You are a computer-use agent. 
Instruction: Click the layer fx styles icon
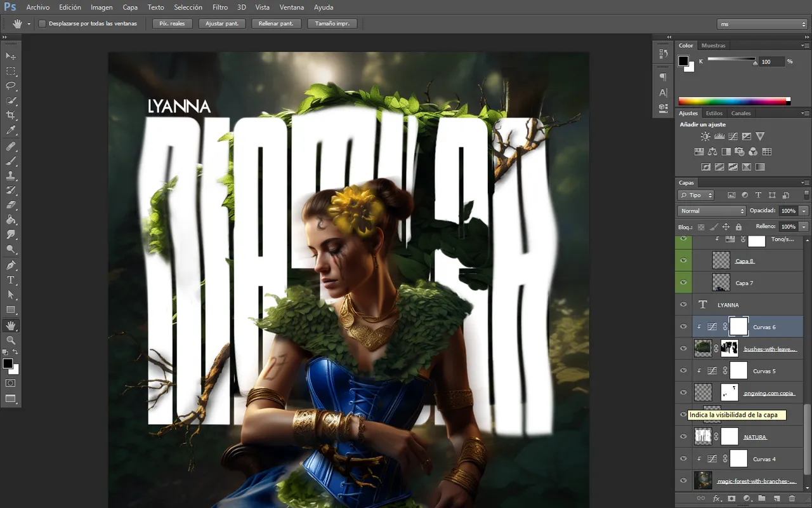coord(717,498)
